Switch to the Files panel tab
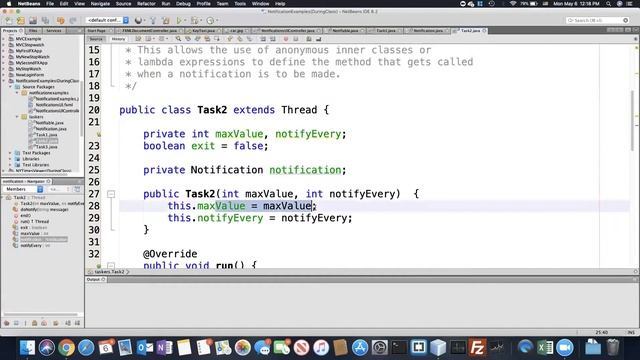The width and height of the screenshot is (640, 360). [33, 31]
